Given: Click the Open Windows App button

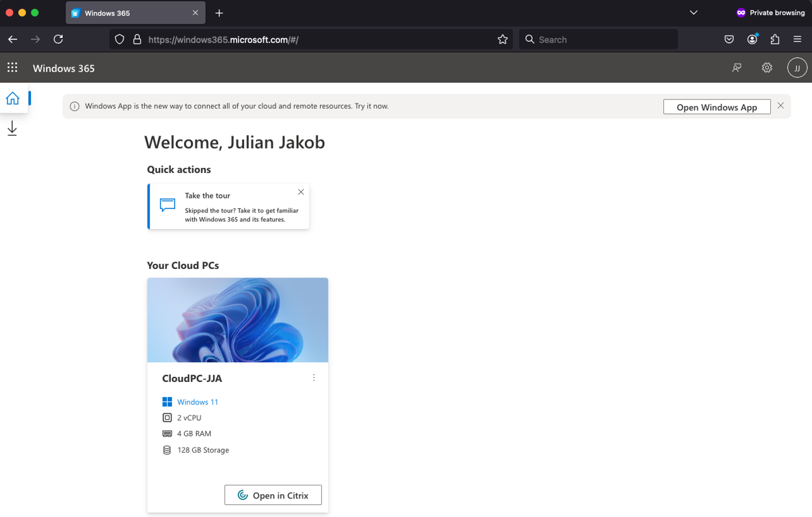Looking at the screenshot, I should 717,107.
